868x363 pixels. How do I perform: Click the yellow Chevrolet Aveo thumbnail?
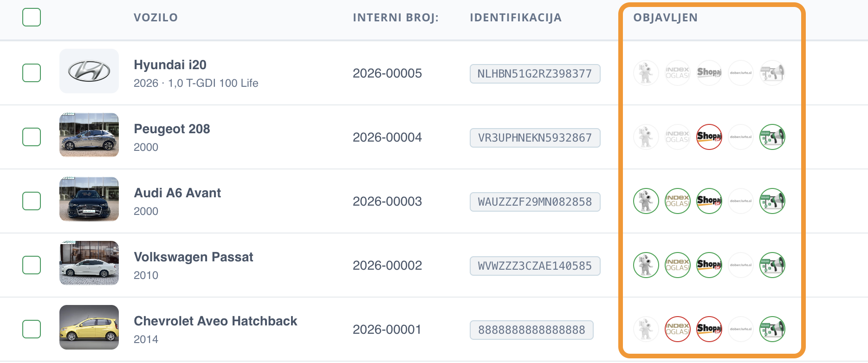[x=89, y=327]
